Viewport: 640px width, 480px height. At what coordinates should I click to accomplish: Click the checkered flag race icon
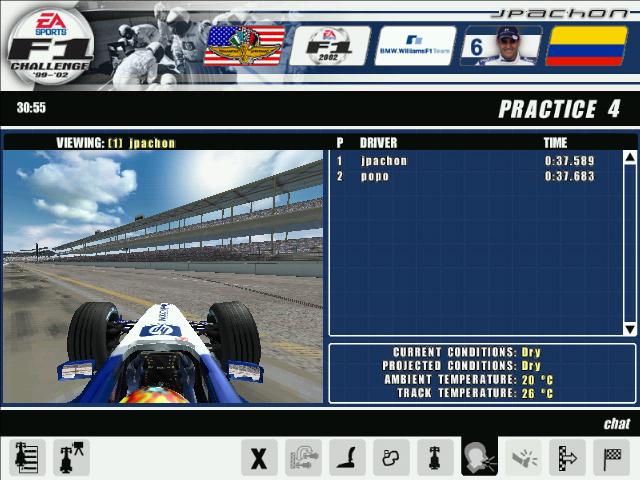click(x=611, y=458)
